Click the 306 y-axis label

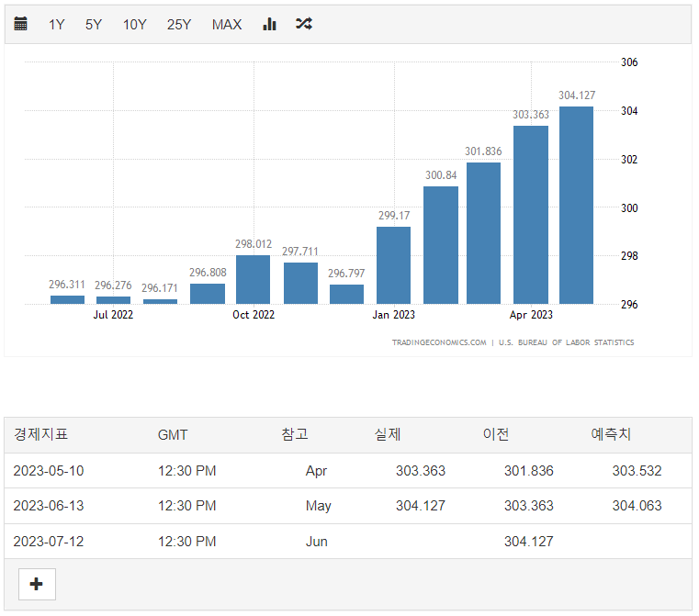[x=629, y=62]
